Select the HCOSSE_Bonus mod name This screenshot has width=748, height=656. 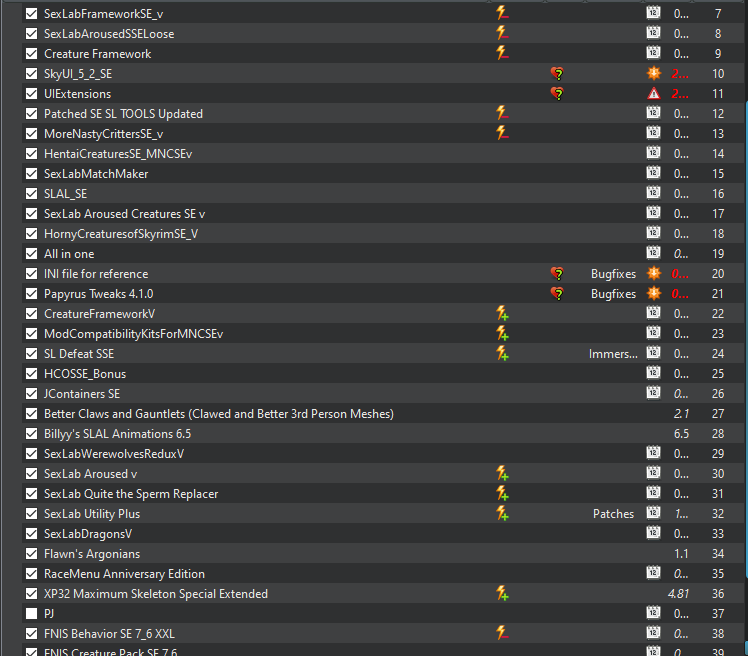[x=85, y=374]
